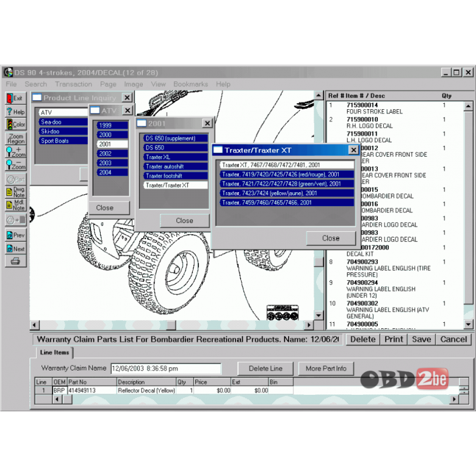This screenshot has height=476, width=476.
Task: Click drawing horizontal scrollbar right arrow
Action: click(309, 325)
